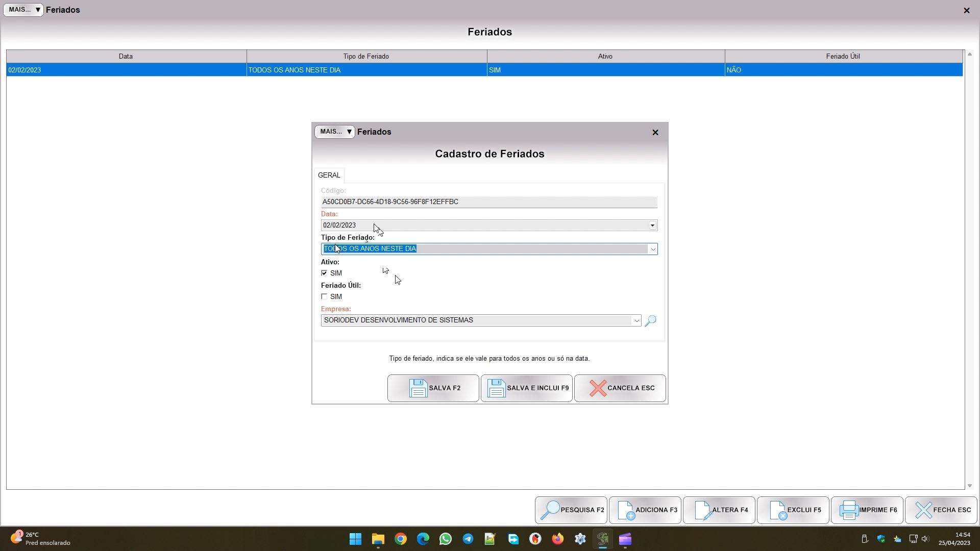Open WhatsApp from the taskbar

point(445,539)
